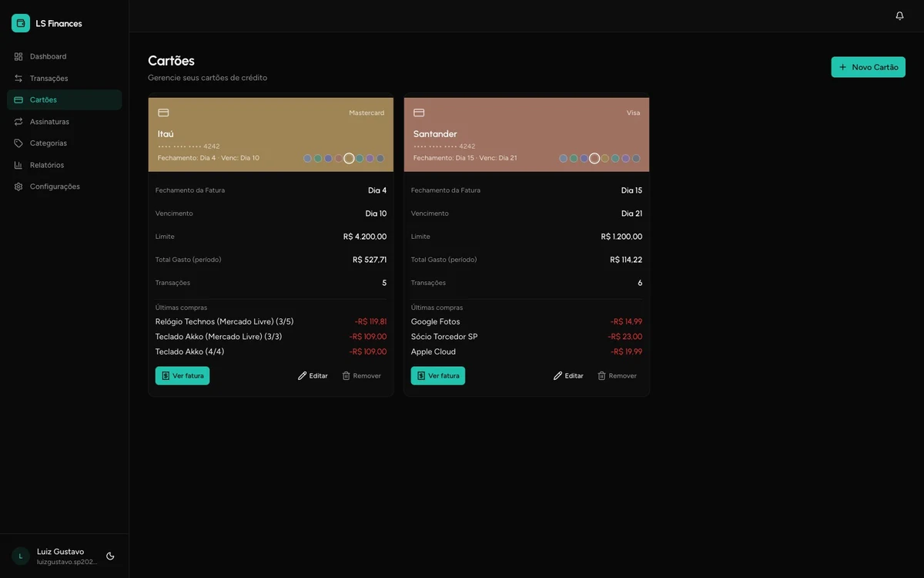Click the Santander limit value R$ 1.200,00
Viewport: 924px width, 578px height.
[x=621, y=237]
